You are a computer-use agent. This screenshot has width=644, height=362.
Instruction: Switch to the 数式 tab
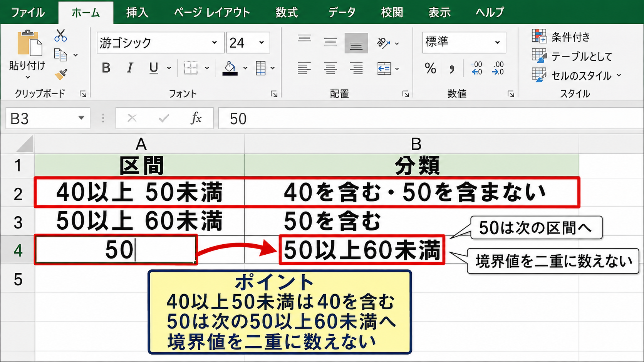tap(287, 12)
